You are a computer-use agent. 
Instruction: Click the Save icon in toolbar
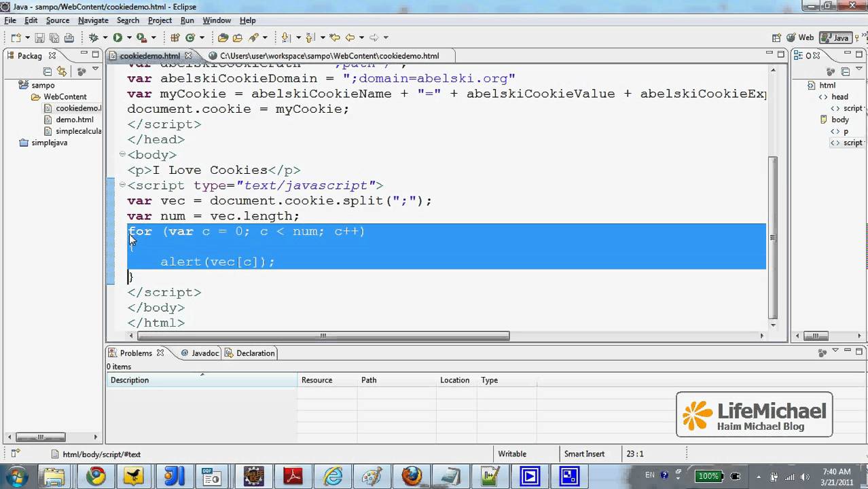pyautogui.click(x=39, y=38)
